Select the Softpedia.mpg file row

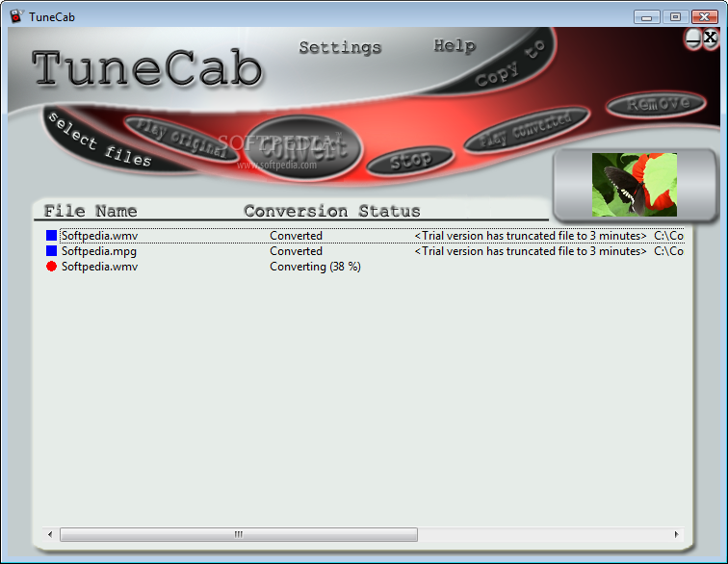click(364, 251)
